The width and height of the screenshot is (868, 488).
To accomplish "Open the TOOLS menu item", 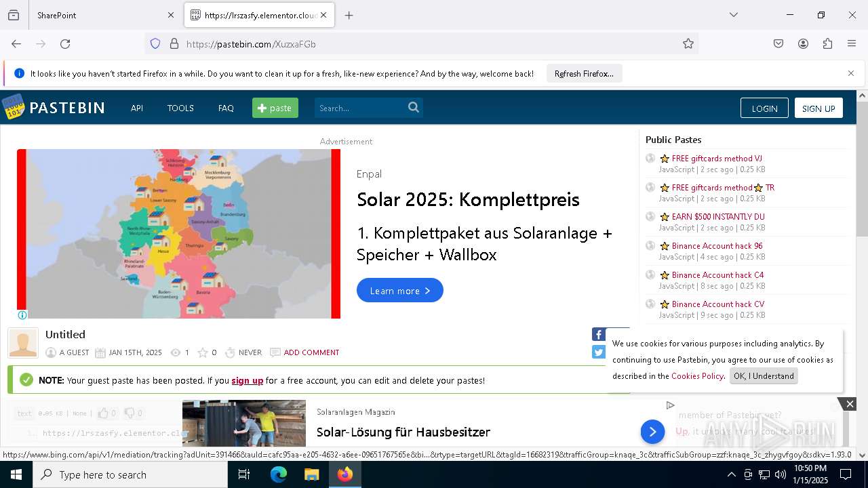I will pyautogui.click(x=180, y=108).
